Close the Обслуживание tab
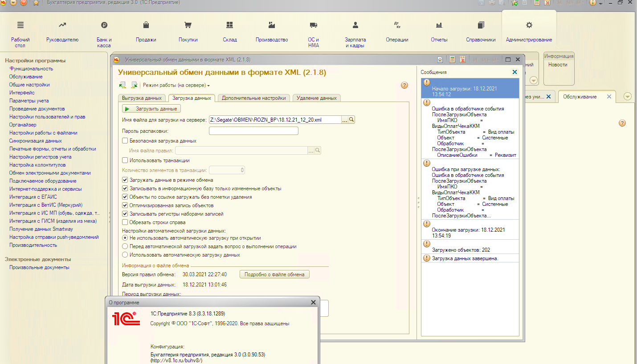 tap(608, 97)
